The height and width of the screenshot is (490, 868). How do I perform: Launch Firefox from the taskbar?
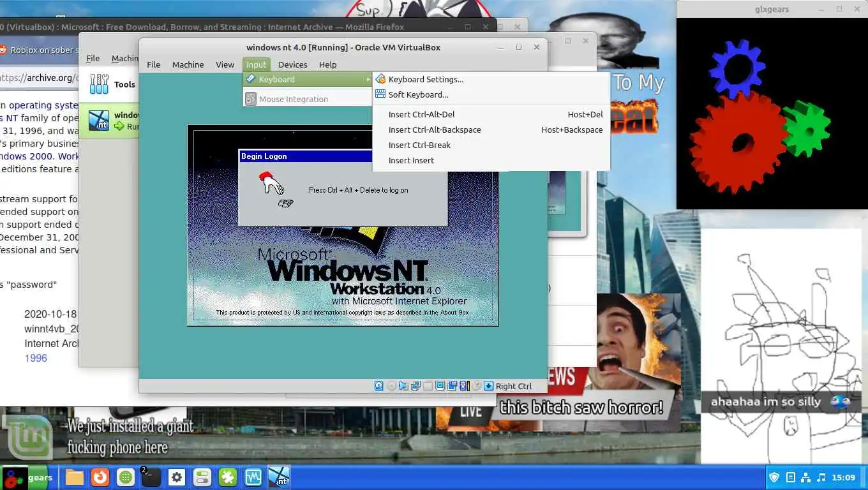[x=100, y=477]
